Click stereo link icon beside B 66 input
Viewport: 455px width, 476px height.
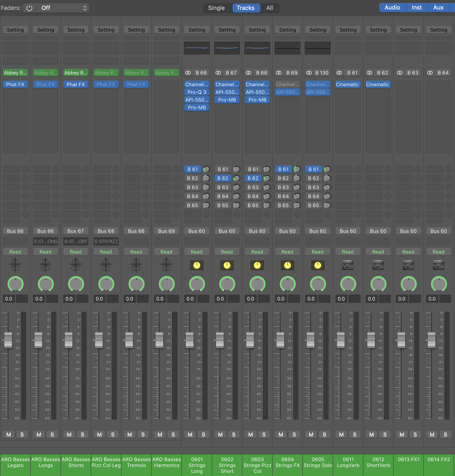click(x=188, y=73)
